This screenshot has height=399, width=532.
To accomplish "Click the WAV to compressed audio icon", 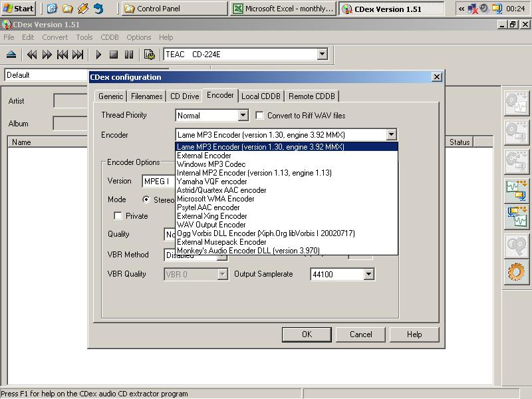I will click(x=516, y=190).
